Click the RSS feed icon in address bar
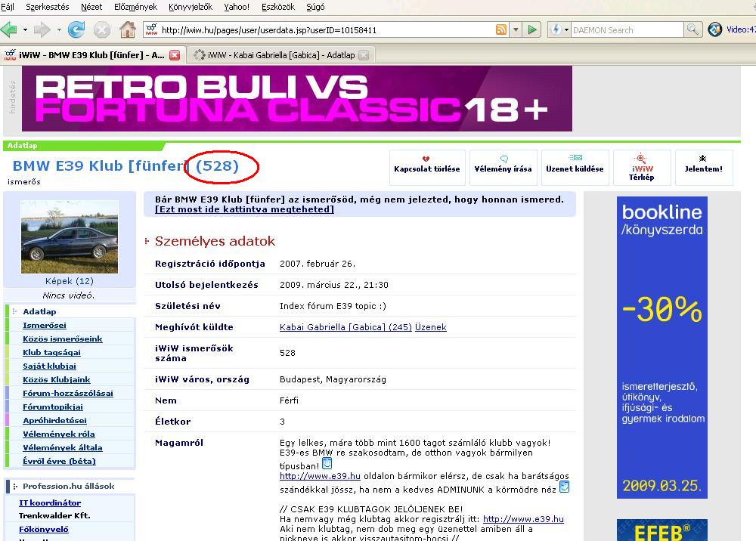Viewport: 756px width, 541px height. [x=501, y=30]
